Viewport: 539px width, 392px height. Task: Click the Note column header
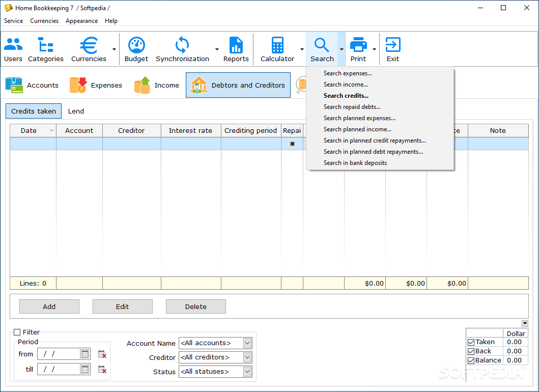(x=498, y=131)
